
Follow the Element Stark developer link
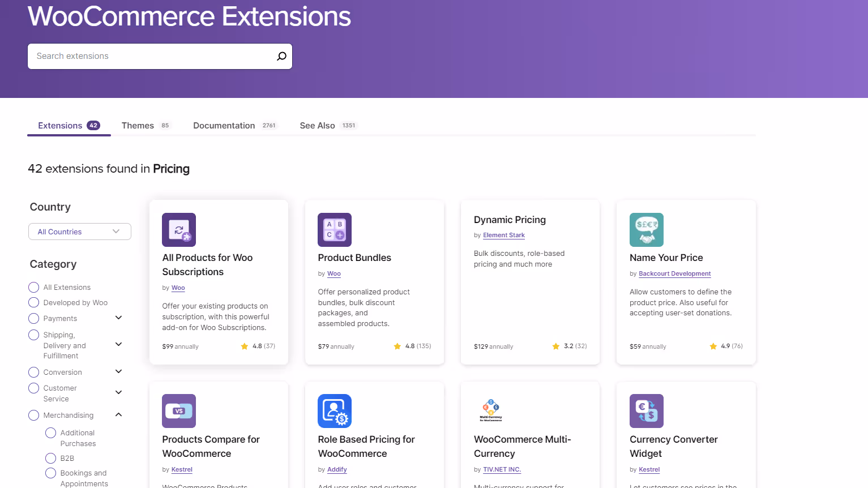[503, 235]
